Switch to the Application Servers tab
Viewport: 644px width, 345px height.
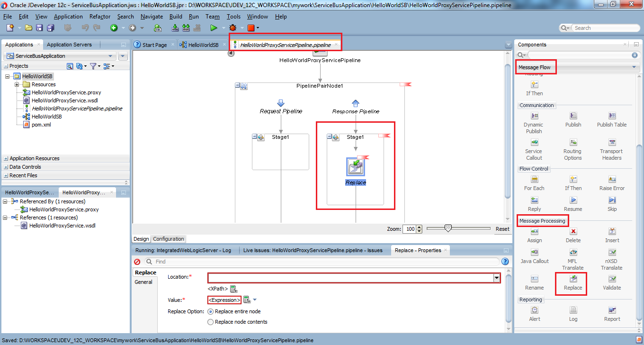coord(69,45)
